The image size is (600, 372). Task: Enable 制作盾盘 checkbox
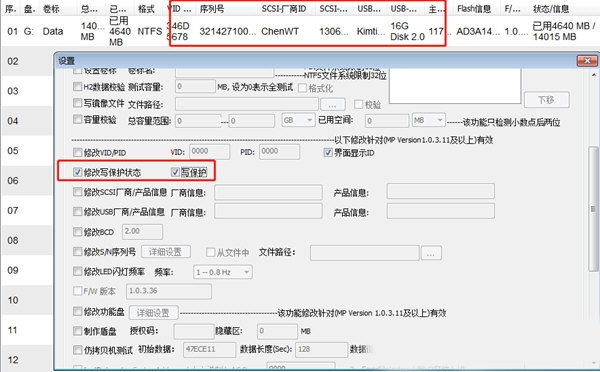tap(78, 331)
